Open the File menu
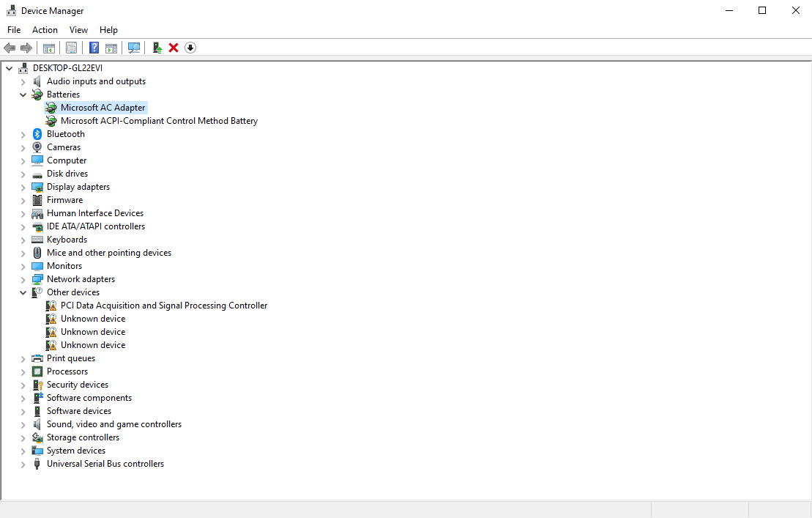 point(14,30)
